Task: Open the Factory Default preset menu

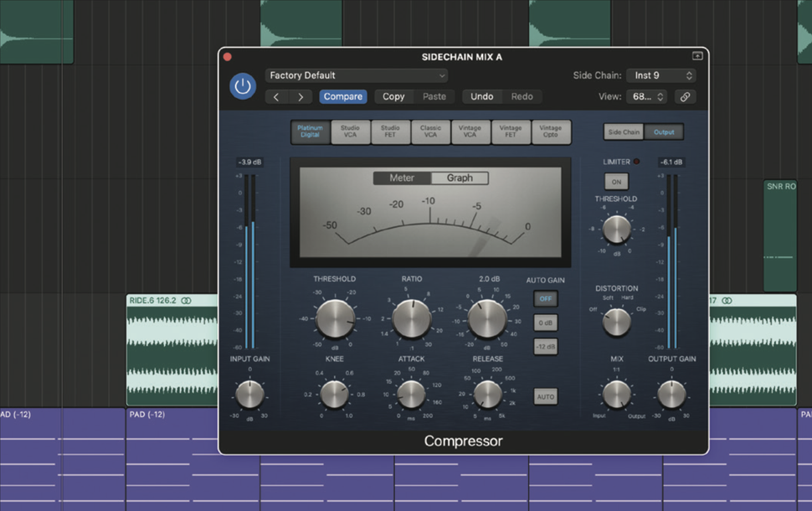Action: [x=355, y=75]
